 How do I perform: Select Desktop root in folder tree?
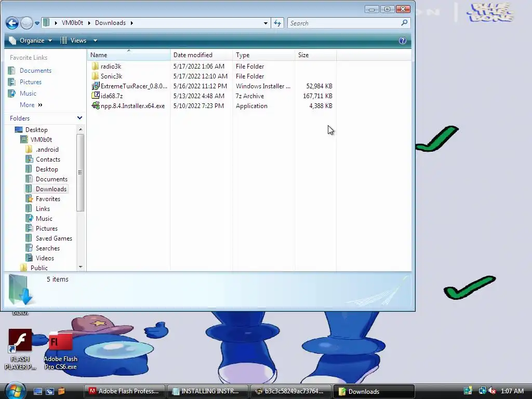[x=36, y=129]
